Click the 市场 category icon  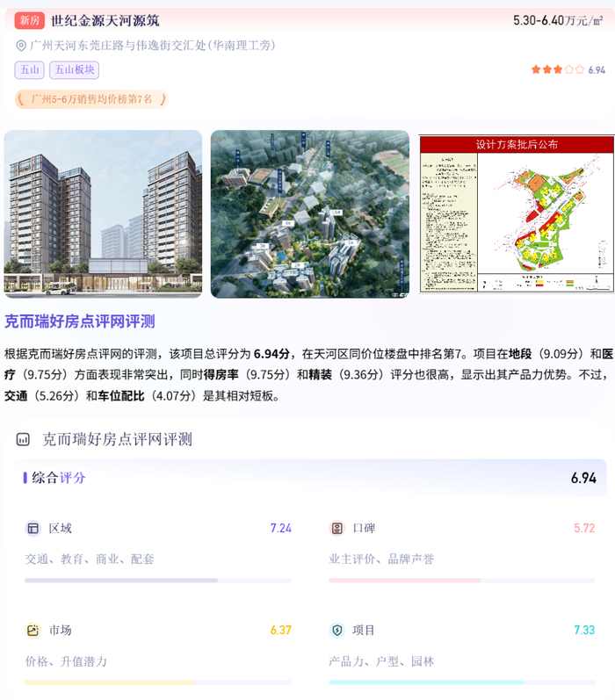pyautogui.click(x=33, y=631)
